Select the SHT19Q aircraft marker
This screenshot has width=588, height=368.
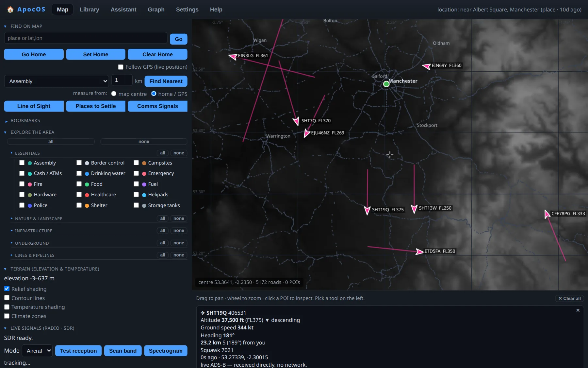click(x=367, y=210)
